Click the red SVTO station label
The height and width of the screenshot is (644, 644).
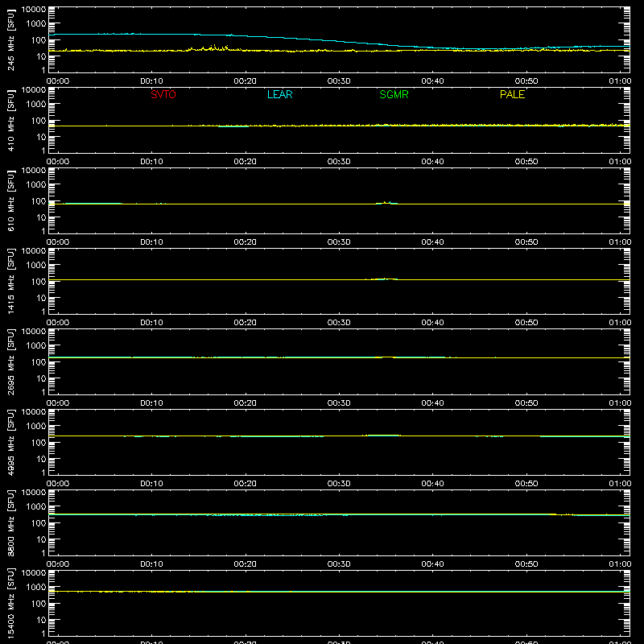[163, 94]
